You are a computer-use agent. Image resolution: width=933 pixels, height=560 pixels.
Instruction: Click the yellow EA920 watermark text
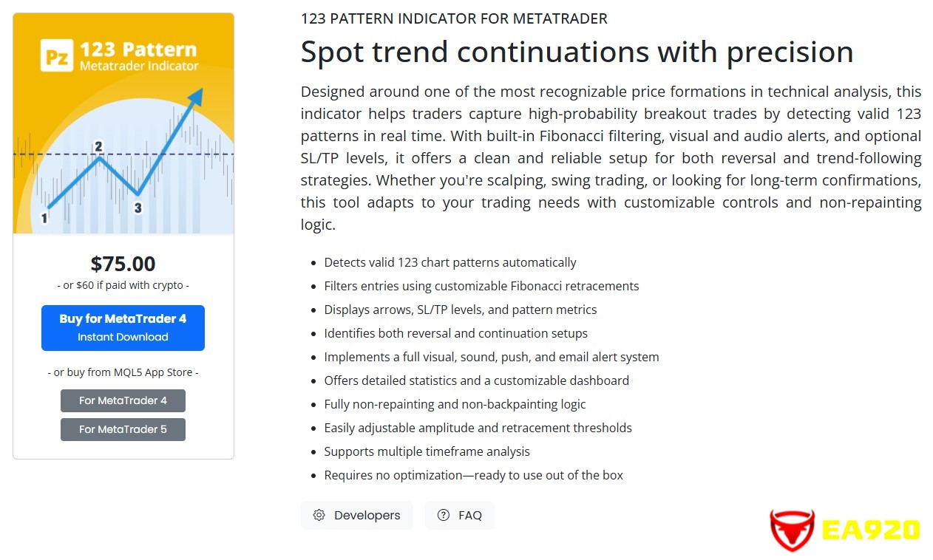click(871, 530)
